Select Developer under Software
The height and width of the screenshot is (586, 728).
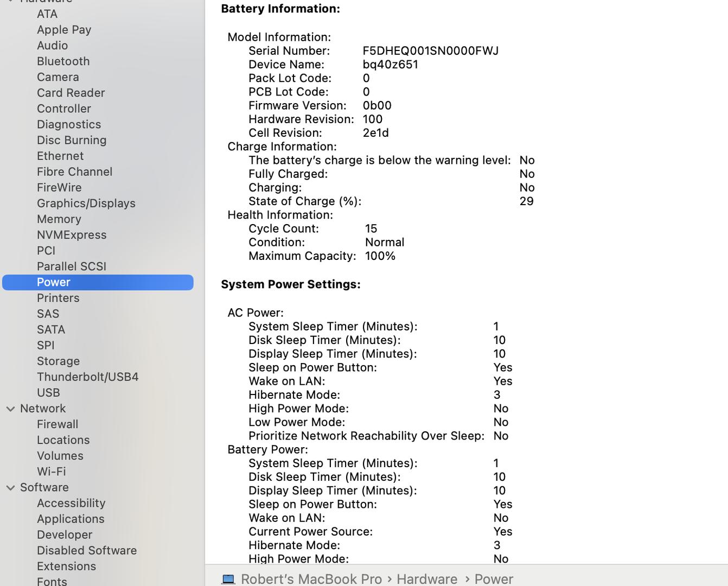pos(65,534)
